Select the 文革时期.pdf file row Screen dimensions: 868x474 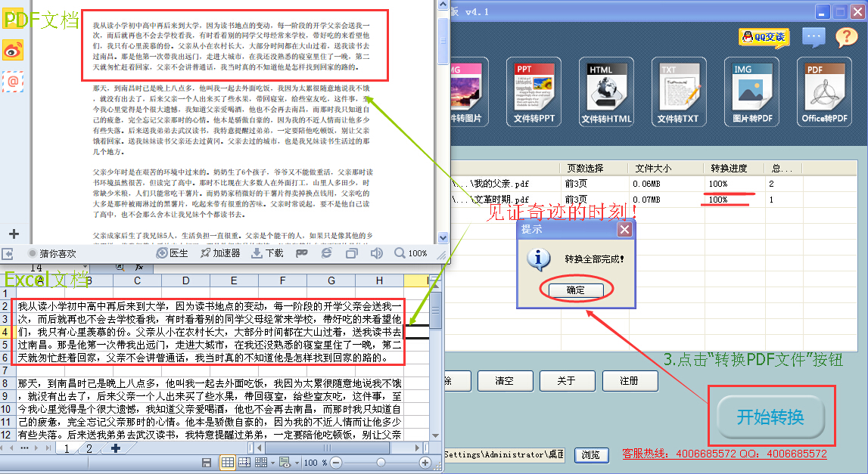(654, 200)
